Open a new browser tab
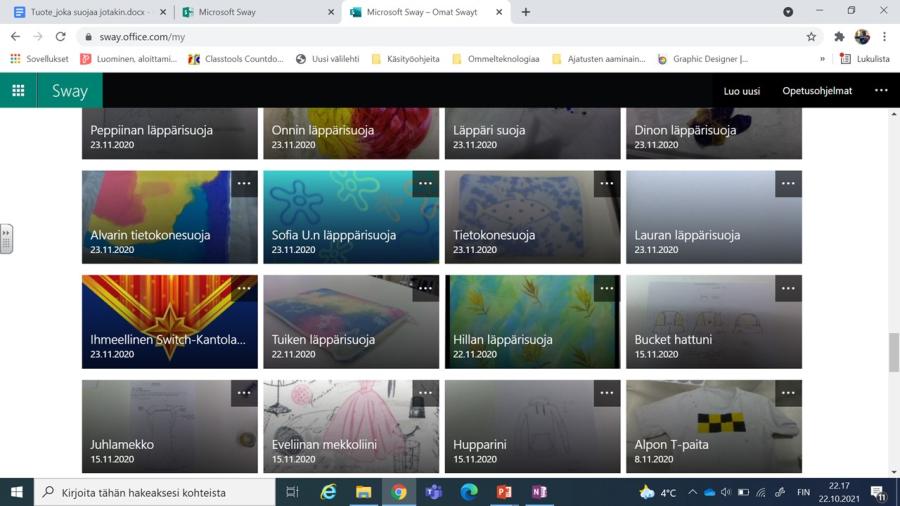Screen dimensions: 900x506 coord(526,12)
